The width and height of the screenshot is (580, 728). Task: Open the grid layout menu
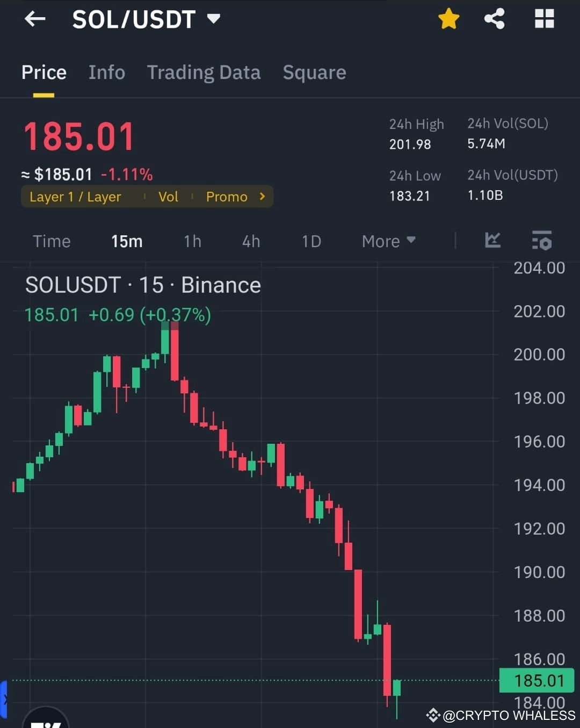tap(544, 19)
